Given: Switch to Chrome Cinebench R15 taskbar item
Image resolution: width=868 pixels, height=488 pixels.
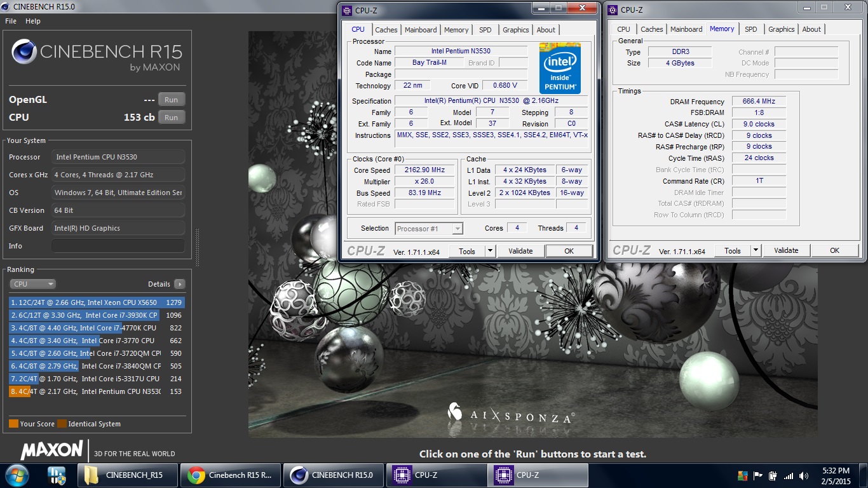Looking at the screenshot, I should [230, 475].
